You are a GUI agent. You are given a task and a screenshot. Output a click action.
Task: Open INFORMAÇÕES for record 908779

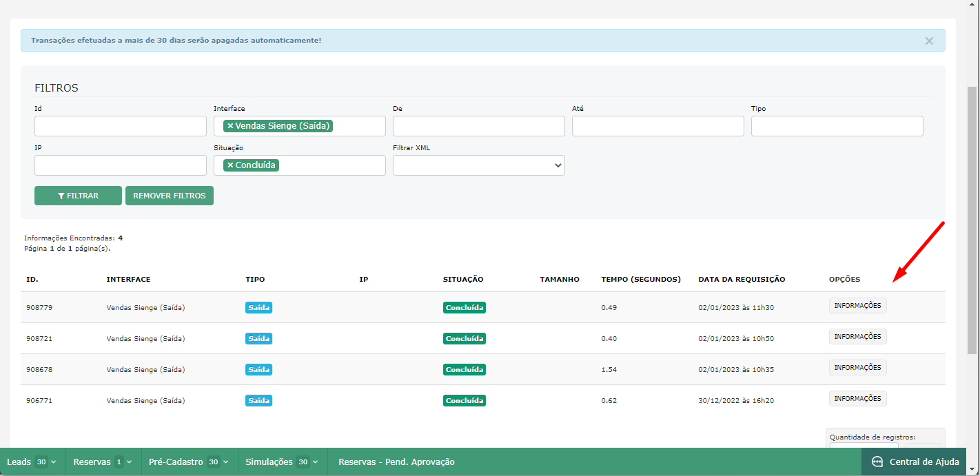click(857, 306)
